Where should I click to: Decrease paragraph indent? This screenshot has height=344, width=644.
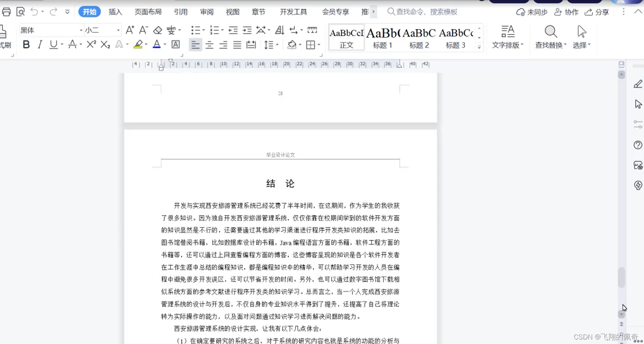233,30
